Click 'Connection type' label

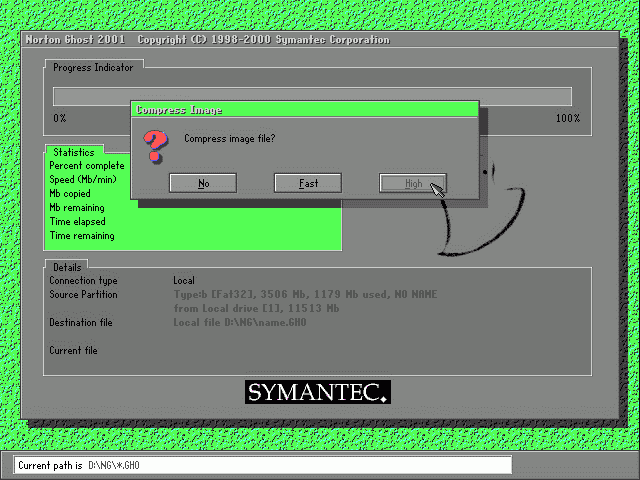pos(83,280)
